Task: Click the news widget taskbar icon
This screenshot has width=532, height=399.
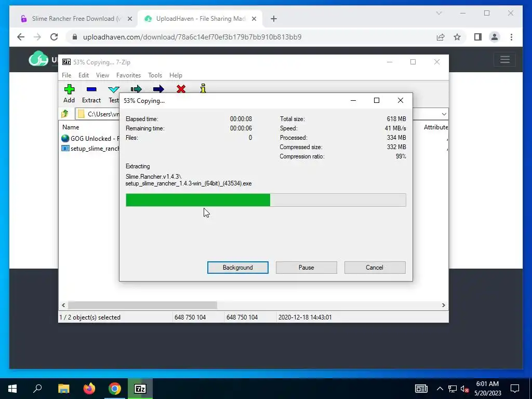Action: 421,389
